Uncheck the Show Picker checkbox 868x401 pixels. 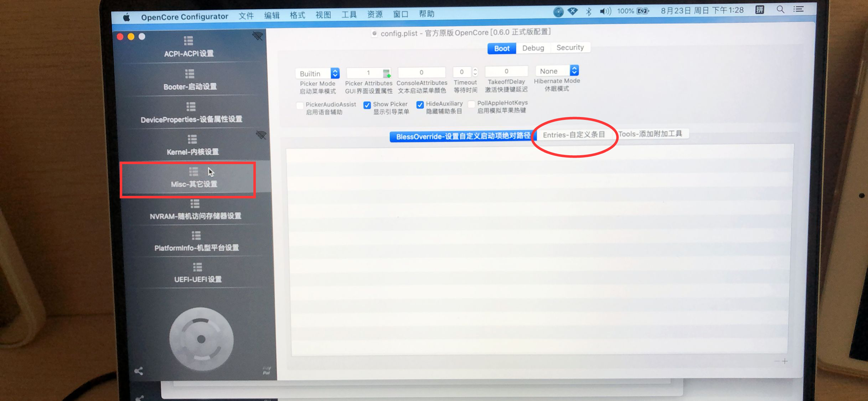pos(367,105)
